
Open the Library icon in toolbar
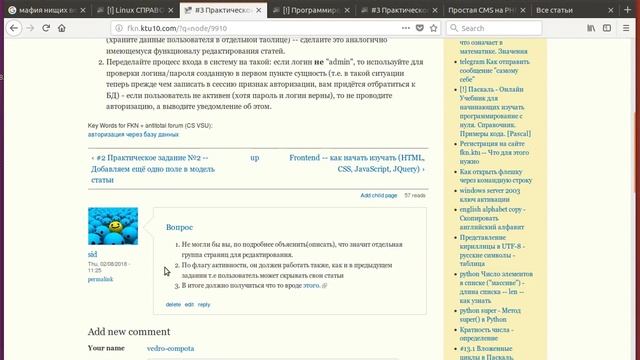pyautogui.click(x=591, y=28)
